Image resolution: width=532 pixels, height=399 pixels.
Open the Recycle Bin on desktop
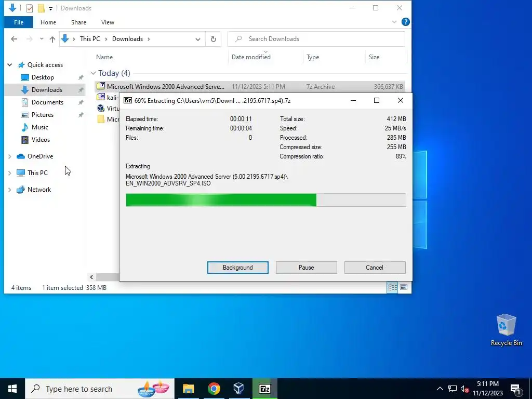(x=506, y=330)
